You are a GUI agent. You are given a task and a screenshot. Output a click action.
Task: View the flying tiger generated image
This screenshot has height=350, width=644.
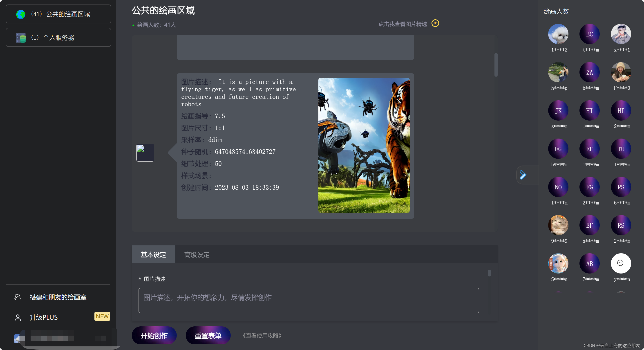364,145
